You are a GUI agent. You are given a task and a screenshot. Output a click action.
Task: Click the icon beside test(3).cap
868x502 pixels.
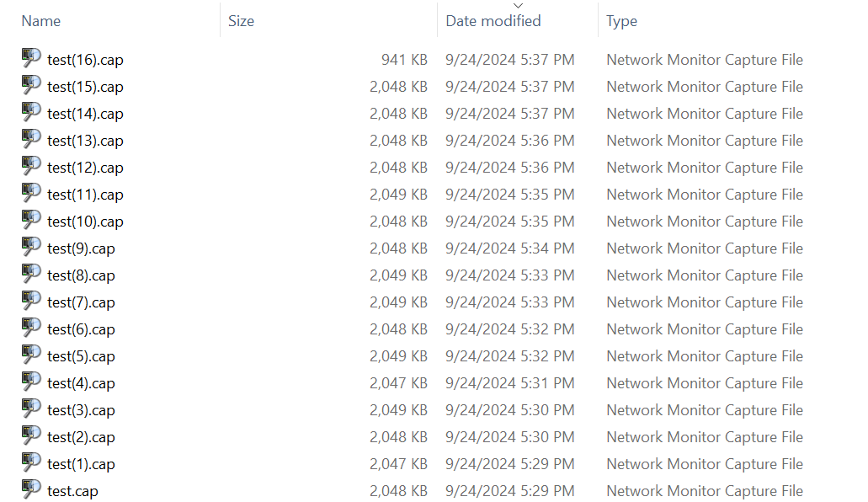[x=31, y=409]
